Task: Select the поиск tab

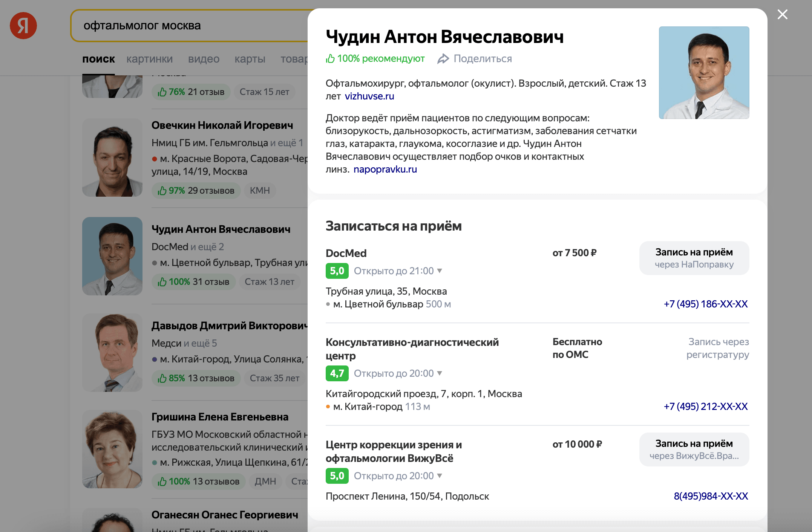Action: pos(98,59)
